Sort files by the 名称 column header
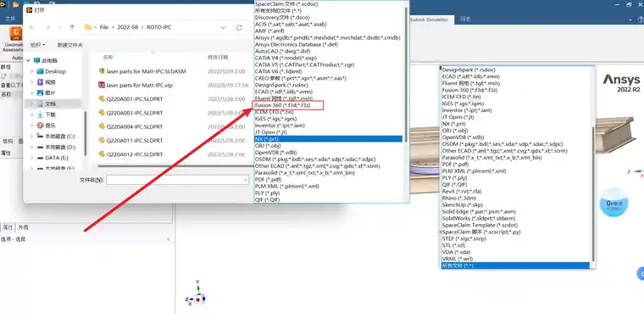The height and width of the screenshot is (314, 644). pos(108,57)
